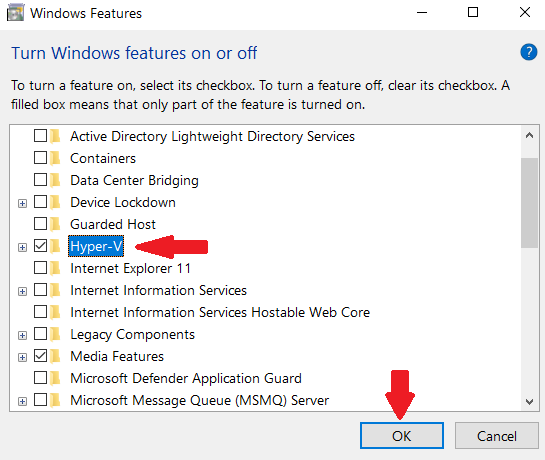Click the Guarded Host folder icon
The image size is (545, 460).
coord(56,224)
